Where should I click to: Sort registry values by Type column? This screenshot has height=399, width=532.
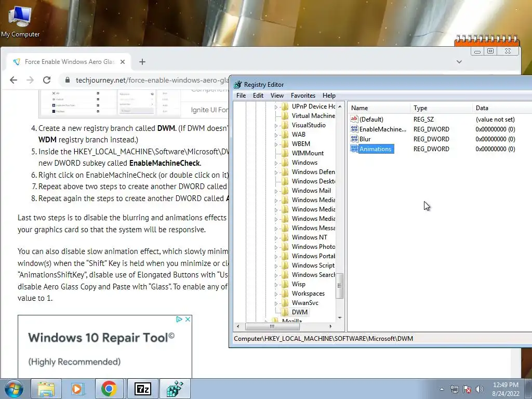[x=441, y=108]
